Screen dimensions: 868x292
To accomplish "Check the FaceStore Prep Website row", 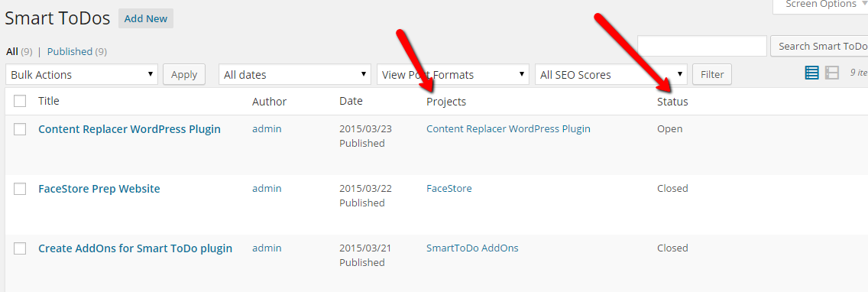I will click(x=20, y=189).
